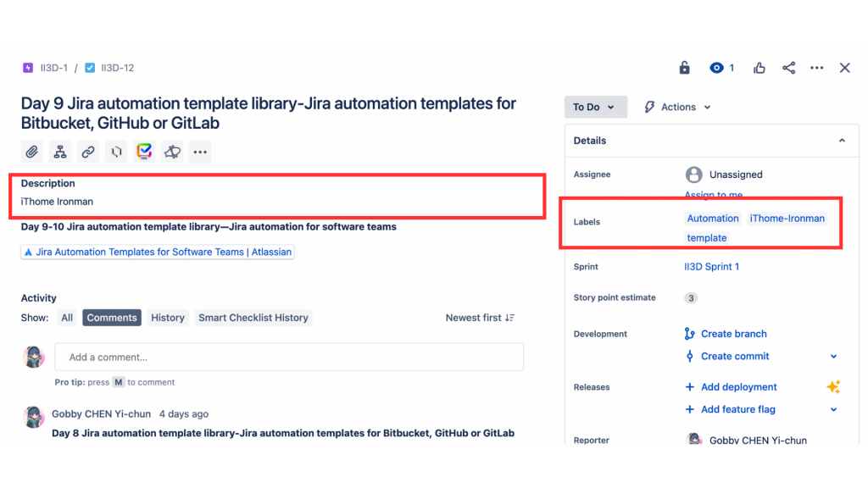Open the toolbar ellipsis under title
The width and height of the screenshot is (868, 488).
tap(200, 152)
